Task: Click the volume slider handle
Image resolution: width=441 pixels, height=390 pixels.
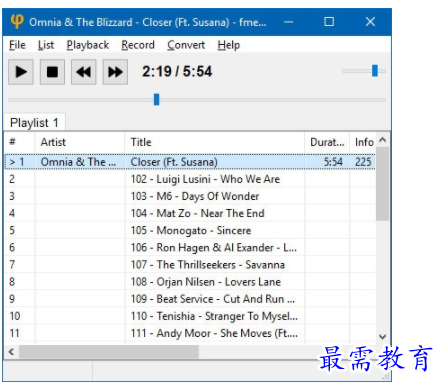Action: (375, 71)
